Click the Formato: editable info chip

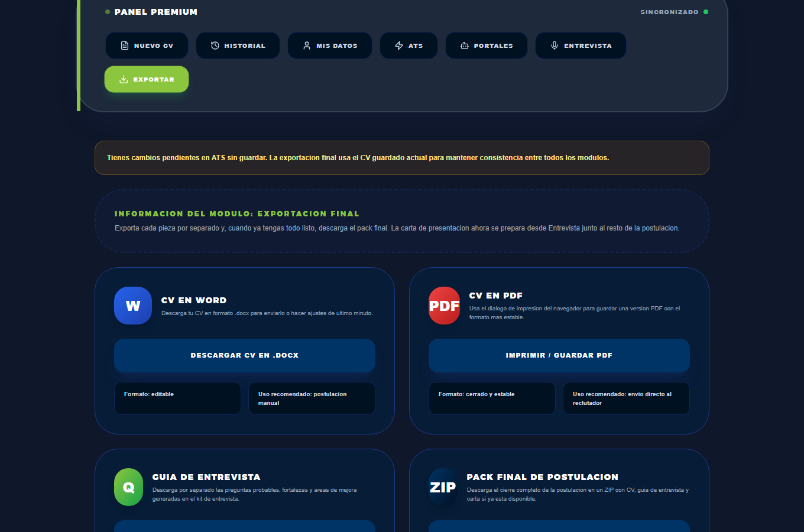pos(177,398)
